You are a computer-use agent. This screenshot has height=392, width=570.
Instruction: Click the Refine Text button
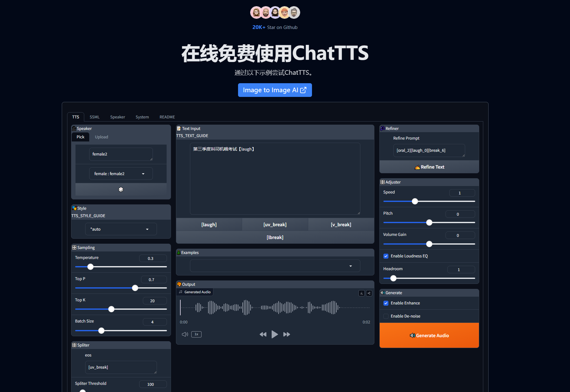[x=429, y=167]
